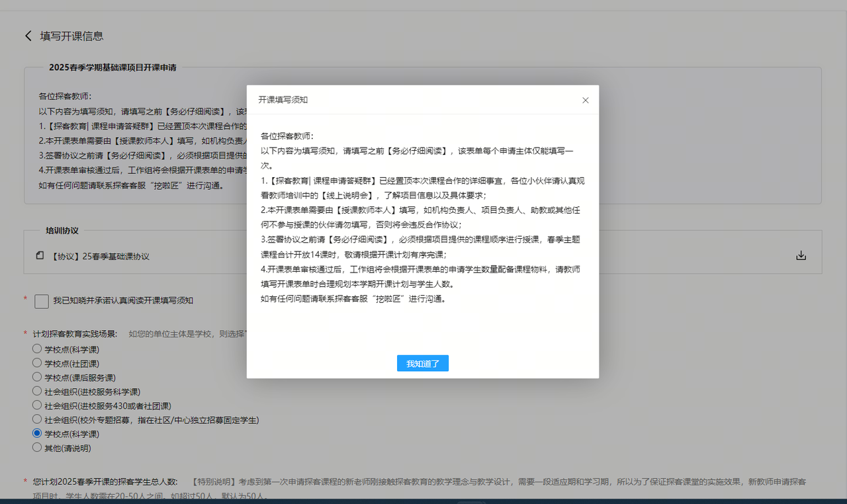Choose 社会组织(进校服务科学课) radio option
This screenshot has width=847, height=504.
click(37, 391)
